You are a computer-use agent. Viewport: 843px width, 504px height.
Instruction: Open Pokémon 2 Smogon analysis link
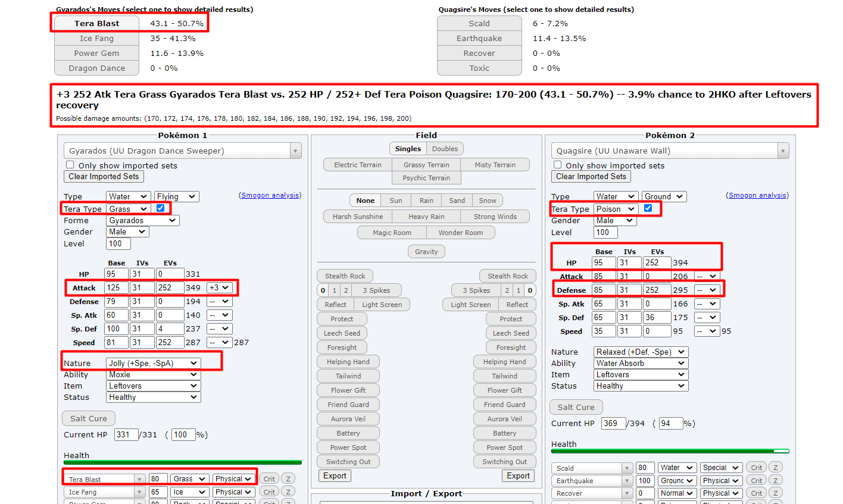758,195
